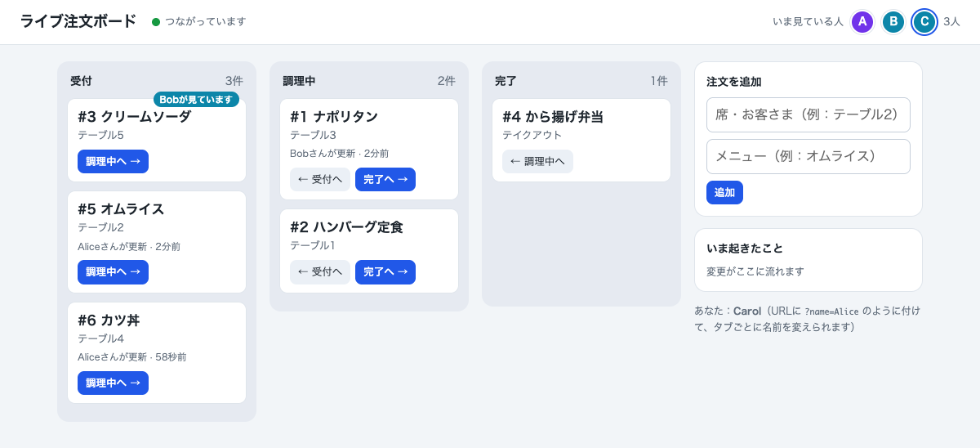This screenshot has width=980, height=448.
Task: Click viewer avatar A
Action: click(x=862, y=22)
